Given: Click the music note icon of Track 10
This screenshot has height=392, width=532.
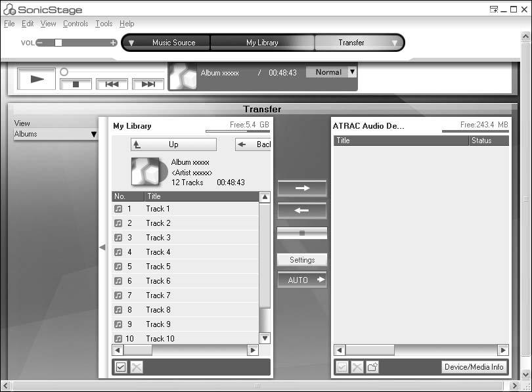Looking at the screenshot, I should pyautogui.click(x=118, y=339).
